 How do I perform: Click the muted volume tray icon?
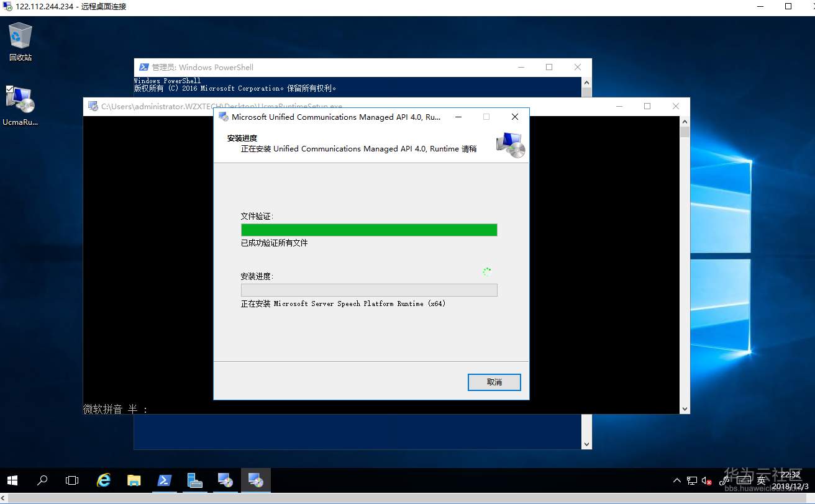pyautogui.click(x=707, y=480)
